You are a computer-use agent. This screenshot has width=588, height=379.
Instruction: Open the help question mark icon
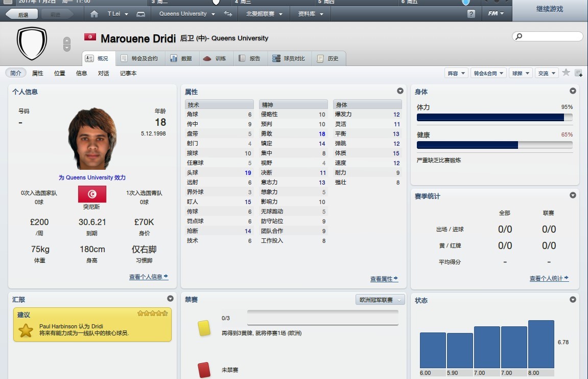pos(472,14)
